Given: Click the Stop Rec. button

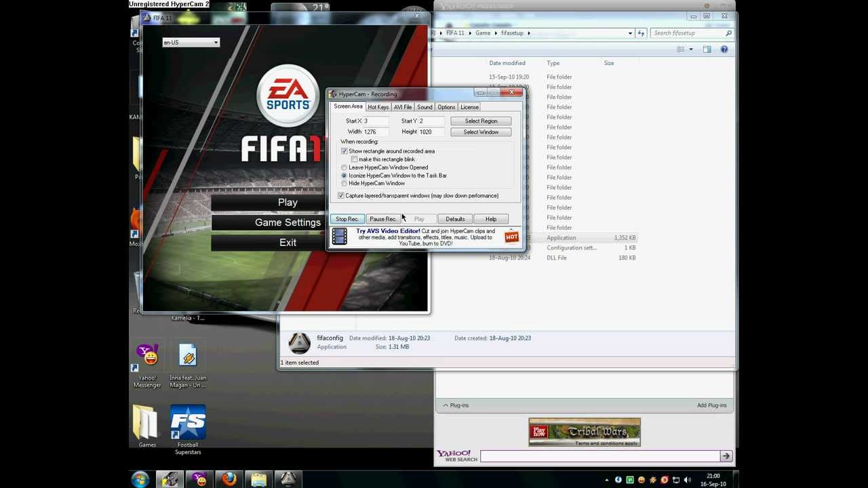Looking at the screenshot, I should (x=347, y=219).
